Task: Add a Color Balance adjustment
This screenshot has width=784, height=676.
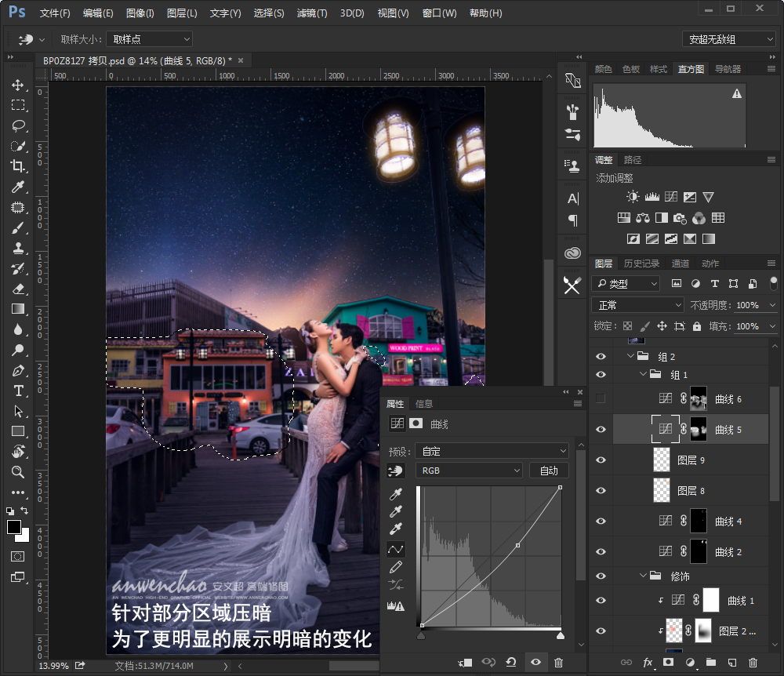Action: [x=643, y=218]
